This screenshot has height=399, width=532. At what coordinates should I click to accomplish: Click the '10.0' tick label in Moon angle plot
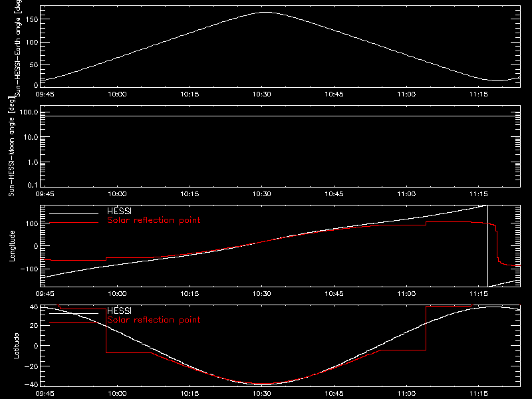(31, 137)
